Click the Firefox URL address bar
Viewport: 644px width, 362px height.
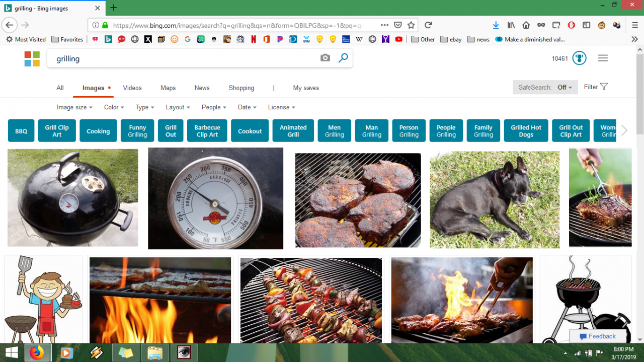click(236, 25)
